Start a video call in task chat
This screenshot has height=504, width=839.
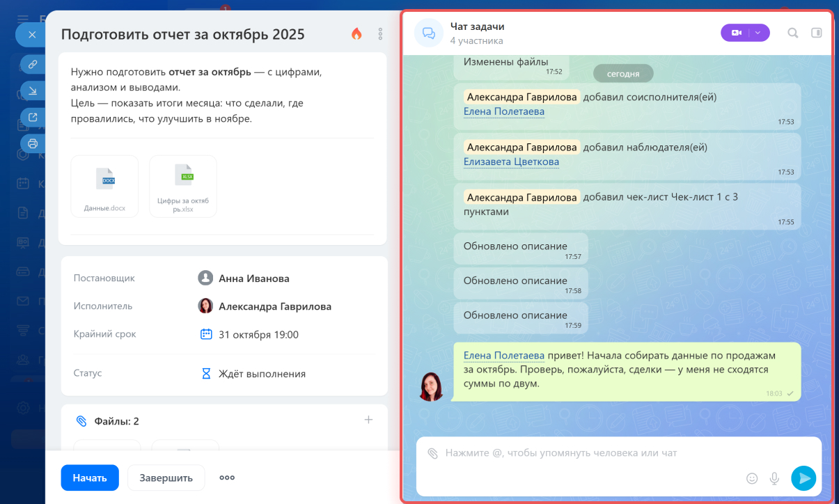[x=737, y=33]
